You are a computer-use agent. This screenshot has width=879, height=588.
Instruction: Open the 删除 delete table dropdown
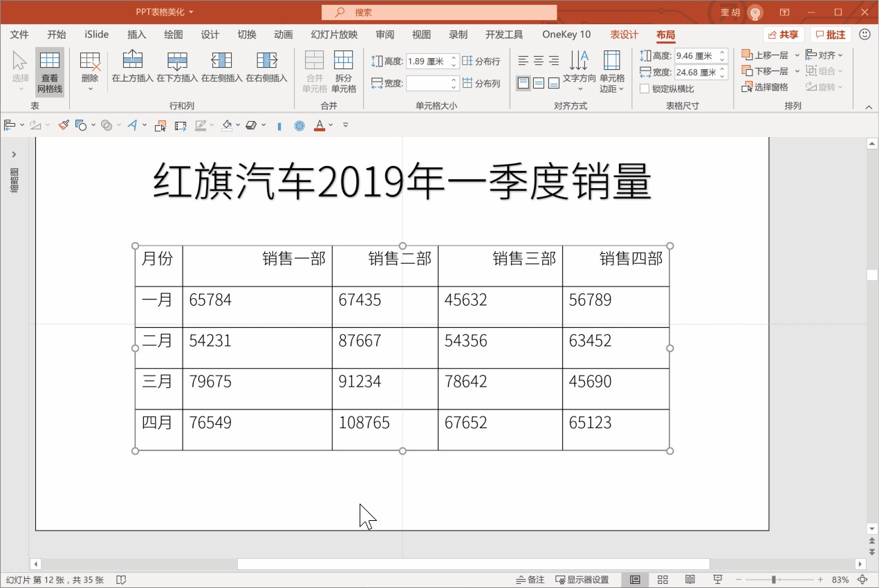pyautogui.click(x=90, y=72)
